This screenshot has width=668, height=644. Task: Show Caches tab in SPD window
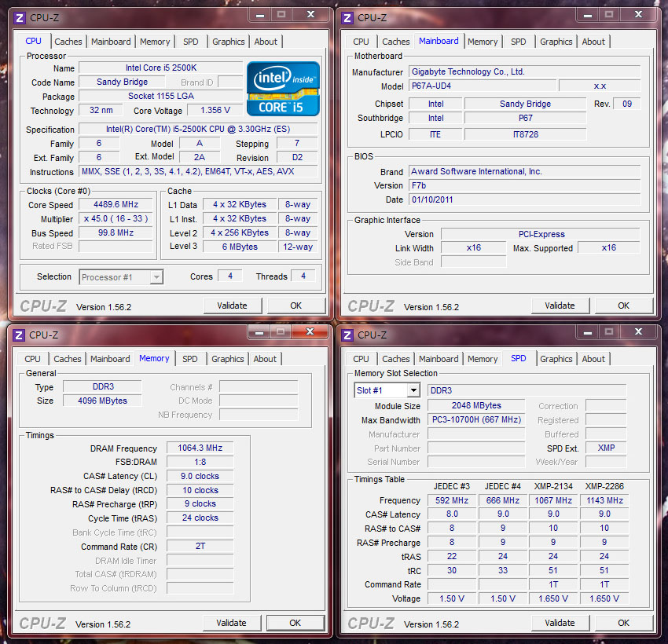[396, 359]
